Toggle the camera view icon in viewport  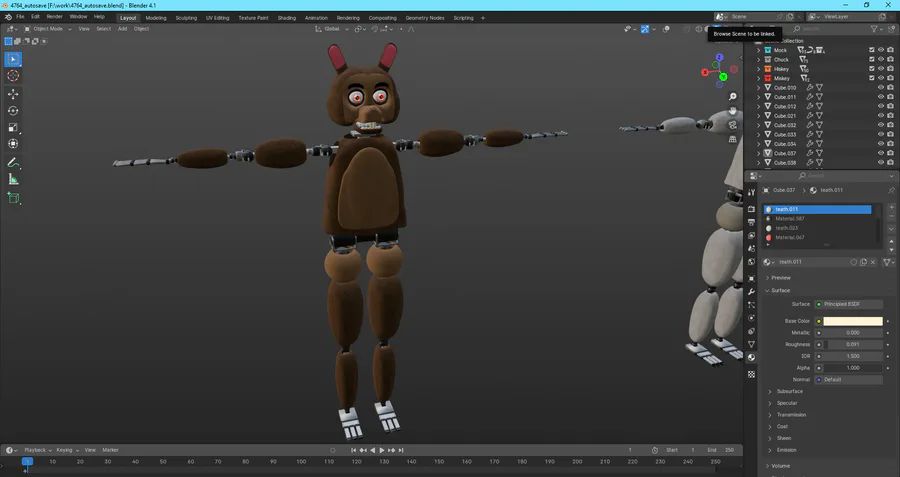732,125
